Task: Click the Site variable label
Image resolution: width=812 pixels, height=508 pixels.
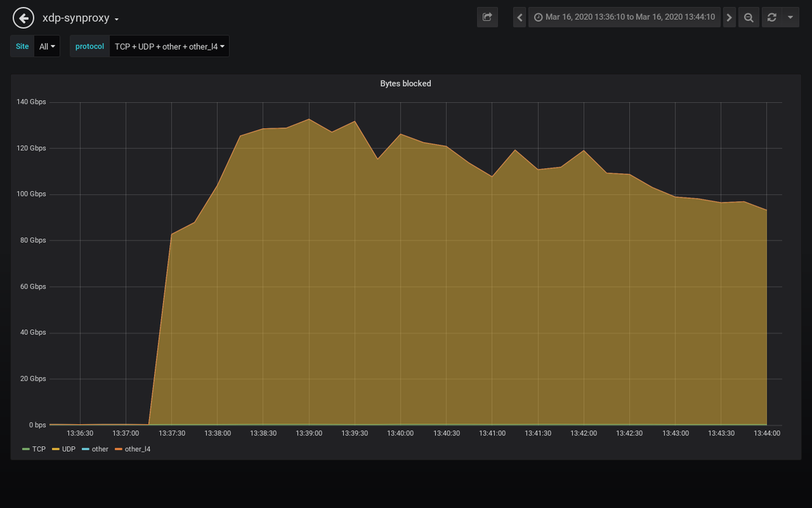Action: coord(22,47)
